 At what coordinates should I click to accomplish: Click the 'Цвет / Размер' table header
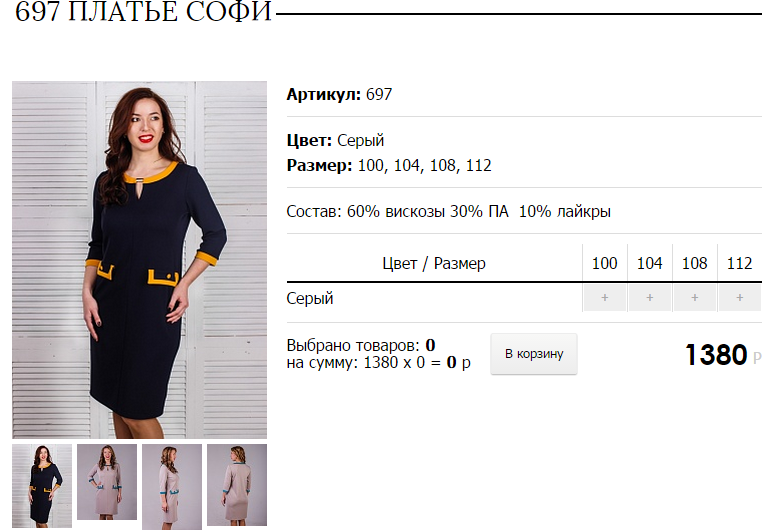(x=434, y=263)
